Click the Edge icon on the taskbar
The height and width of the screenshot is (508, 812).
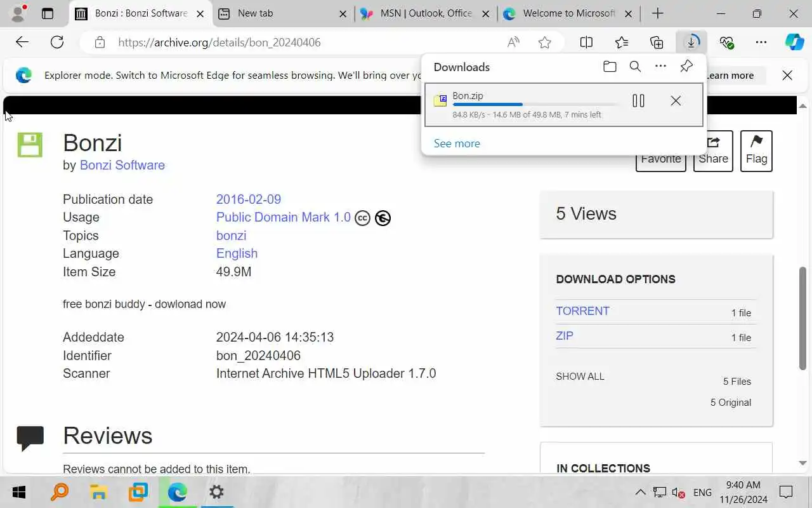click(x=177, y=492)
